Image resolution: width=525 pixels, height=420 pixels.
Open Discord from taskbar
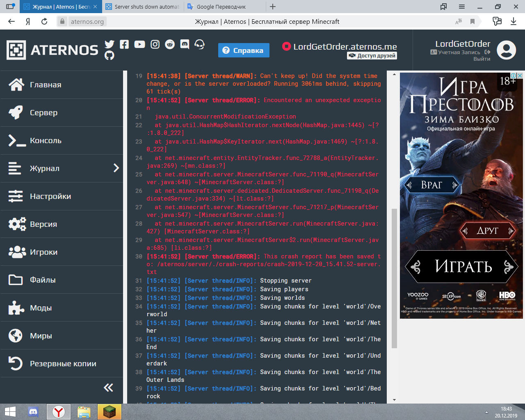coord(33,412)
